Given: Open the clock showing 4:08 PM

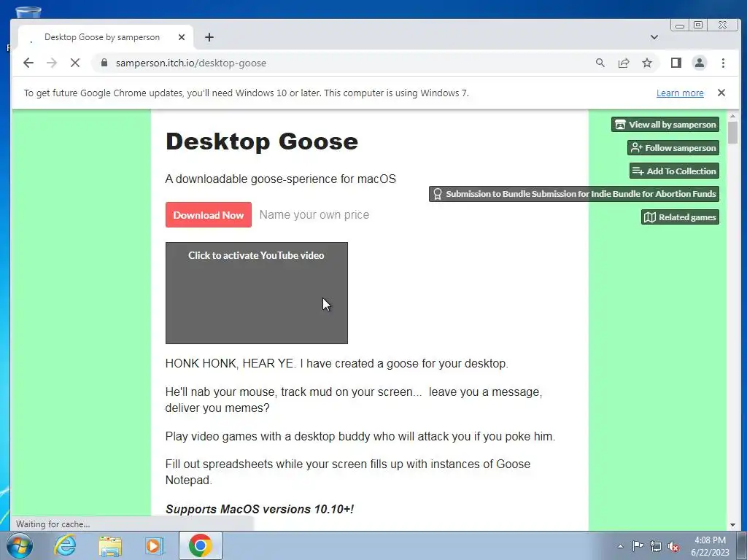Looking at the screenshot, I should tap(710, 546).
